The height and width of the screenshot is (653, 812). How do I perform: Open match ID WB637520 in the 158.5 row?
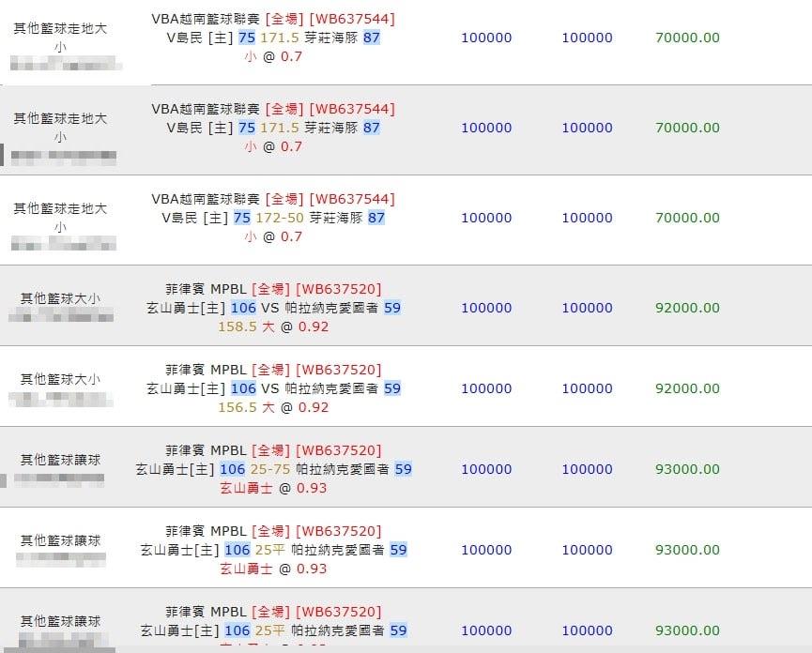tap(339, 289)
